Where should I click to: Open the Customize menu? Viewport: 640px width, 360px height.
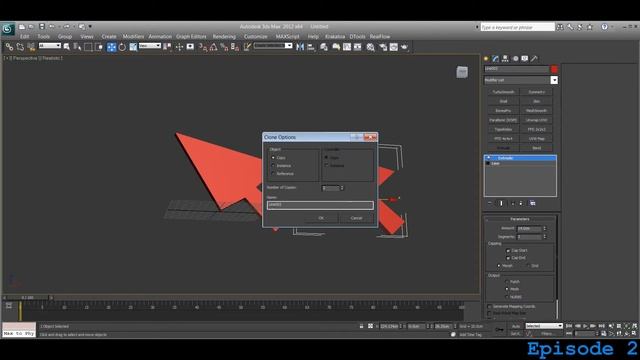[x=256, y=37]
